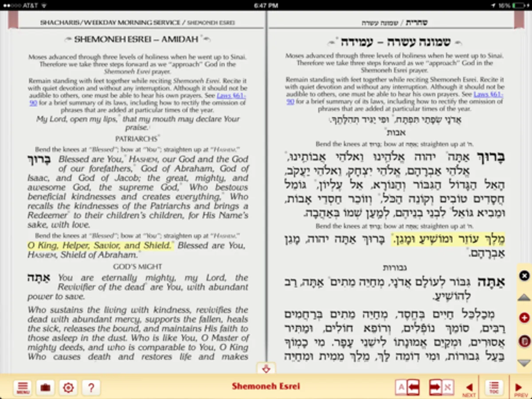
Task: Tap the Hebrew 'שחרית / שמונה עשרה' breadcrumb header
Action: [x=395, y=23]
